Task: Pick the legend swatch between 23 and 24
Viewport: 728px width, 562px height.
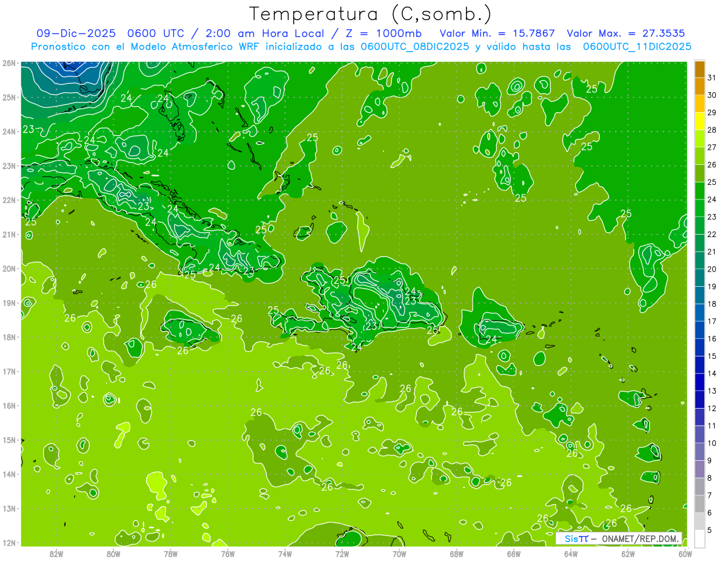Action: coord(699,209)
